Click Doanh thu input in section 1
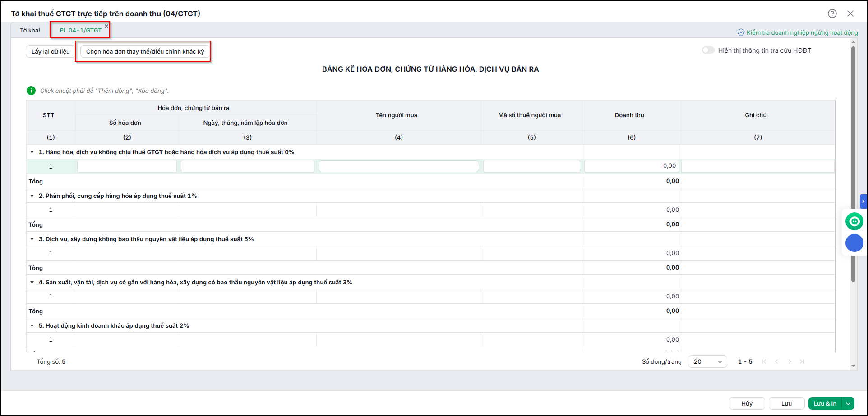 [x=632, y=166]
